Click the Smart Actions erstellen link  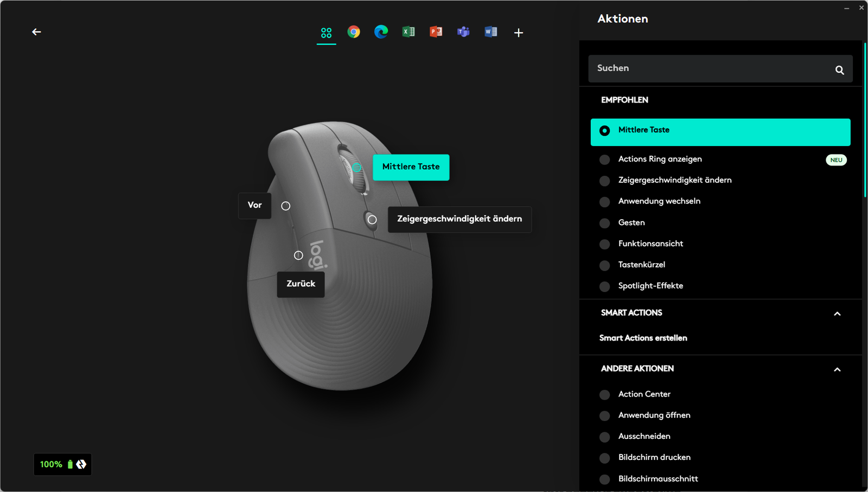pyautogui.click(x=643, y=338)
